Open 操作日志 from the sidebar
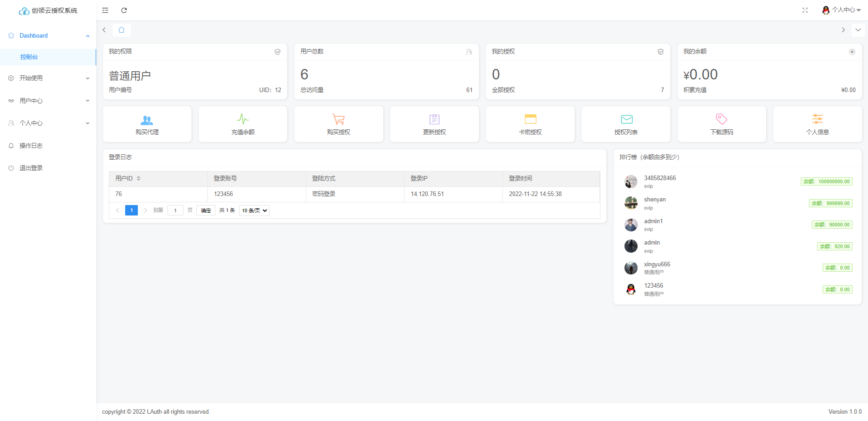Image resolution: width=868 pixels, height=421 pixels. (31, 146)
